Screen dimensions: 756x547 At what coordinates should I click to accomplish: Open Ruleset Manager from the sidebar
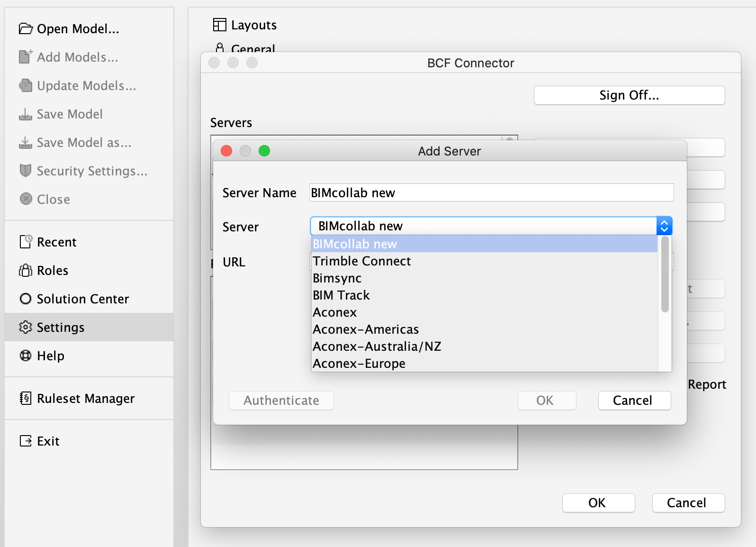coord(89,398)
